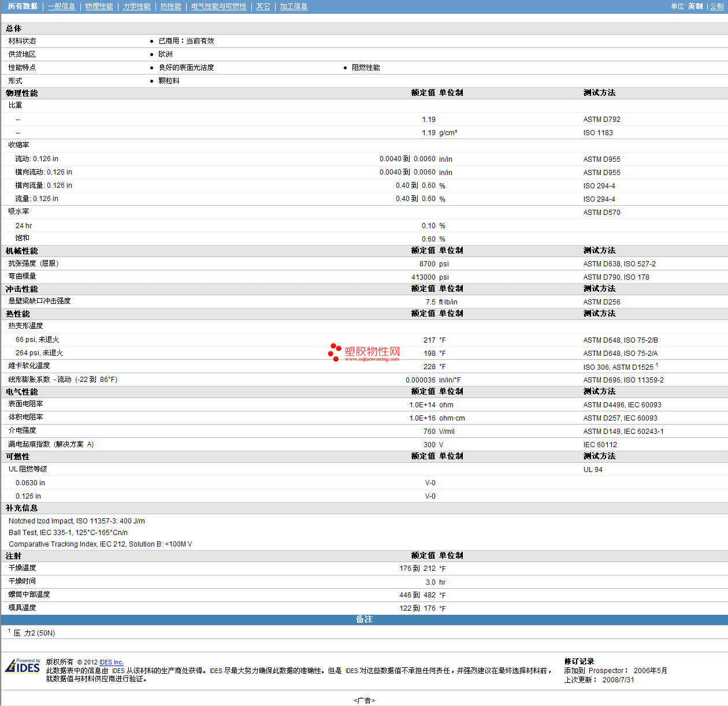Open the IDES Inc. copyright link
Screen dimensions: 728x706
[x=111, y=662]
